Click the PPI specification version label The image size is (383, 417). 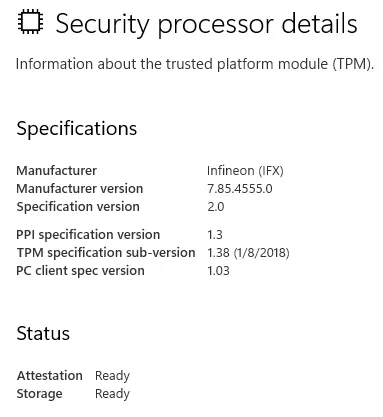pos(88,235)
